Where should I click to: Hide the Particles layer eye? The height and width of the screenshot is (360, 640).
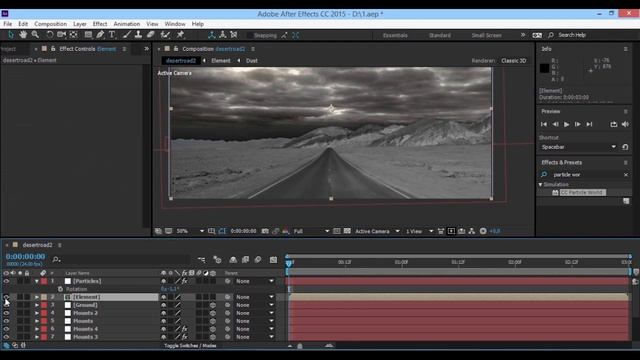pos(6,281)
